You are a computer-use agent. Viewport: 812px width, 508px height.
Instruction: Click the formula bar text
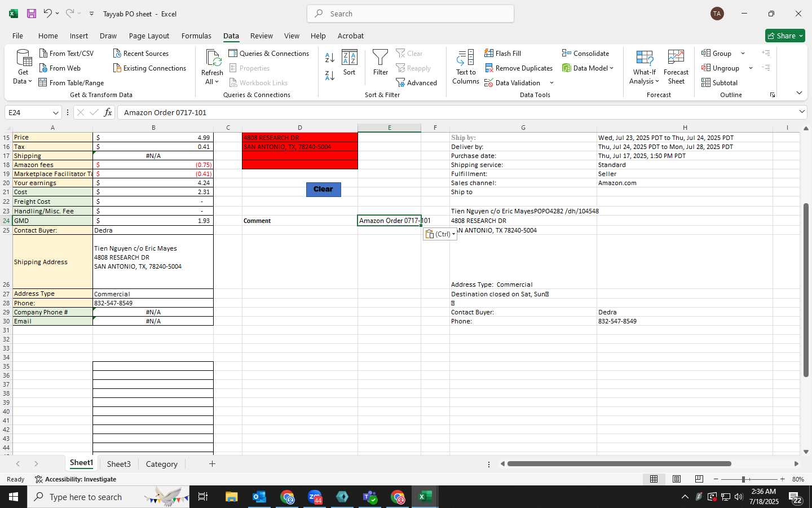[165, 112]
